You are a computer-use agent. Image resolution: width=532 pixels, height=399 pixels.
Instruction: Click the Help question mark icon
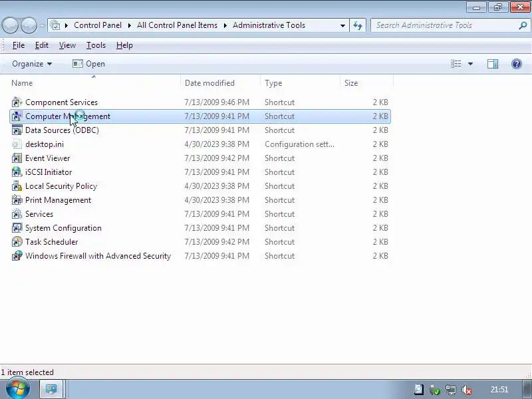pos(517,64)
